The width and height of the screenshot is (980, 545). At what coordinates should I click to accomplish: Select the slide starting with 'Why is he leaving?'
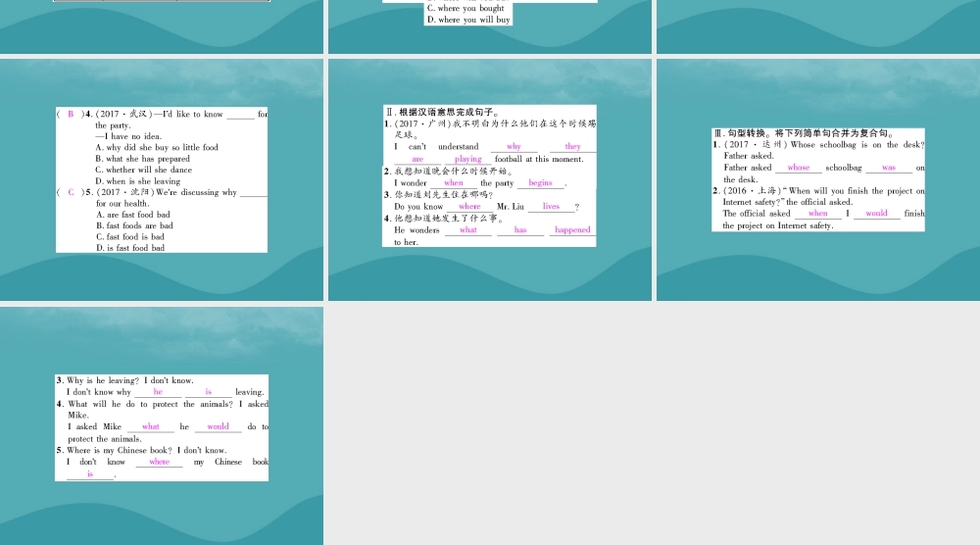[x=162, y=425]
